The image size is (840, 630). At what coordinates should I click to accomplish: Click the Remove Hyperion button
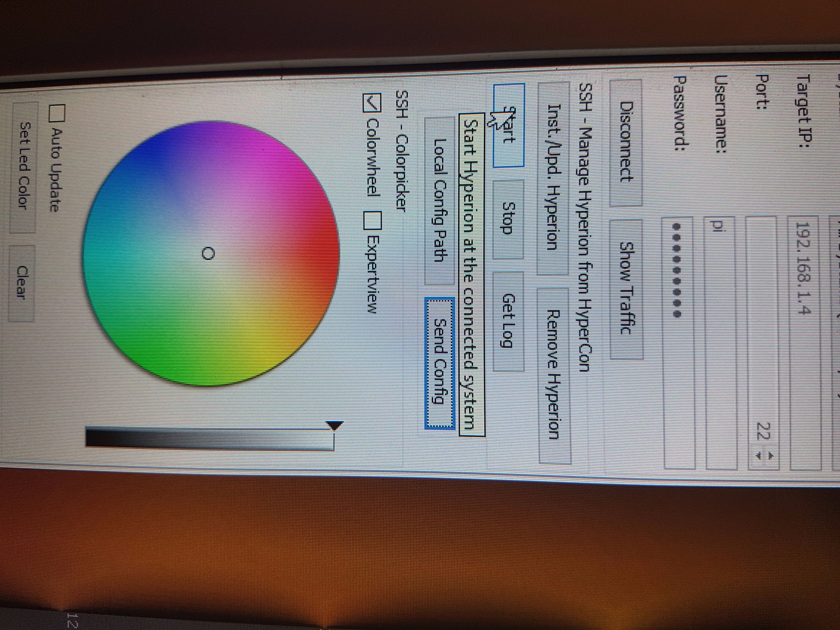point(554,375)
